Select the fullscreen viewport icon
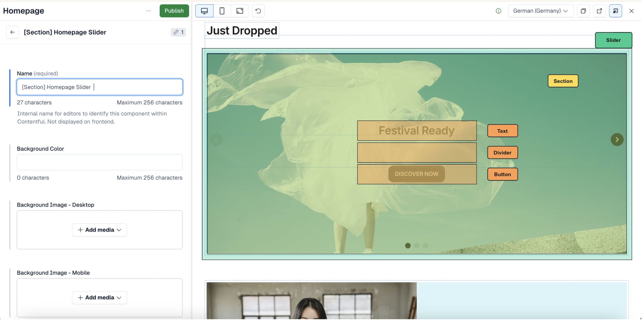 click(x=240, y=11)
